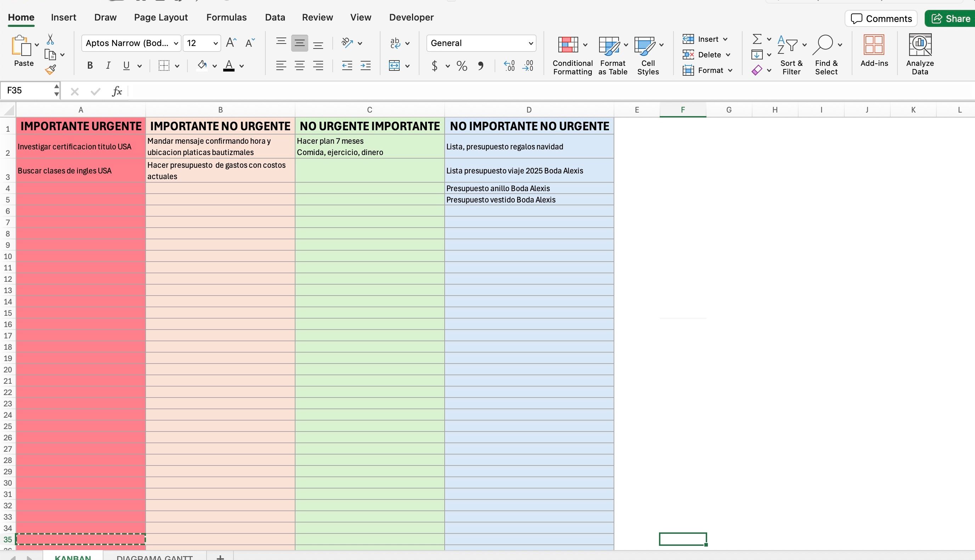Click the AutoSum sigma icon
975x560 pixels.
tap(757, 39)
